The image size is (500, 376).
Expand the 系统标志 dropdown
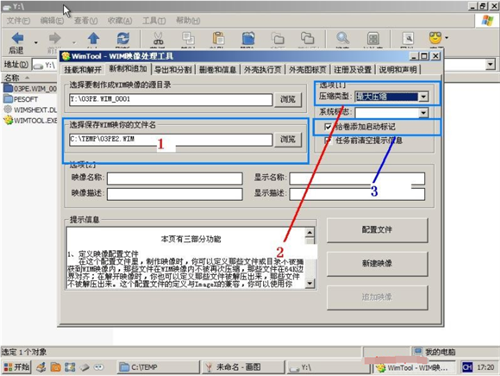click(x=423, y=113)
